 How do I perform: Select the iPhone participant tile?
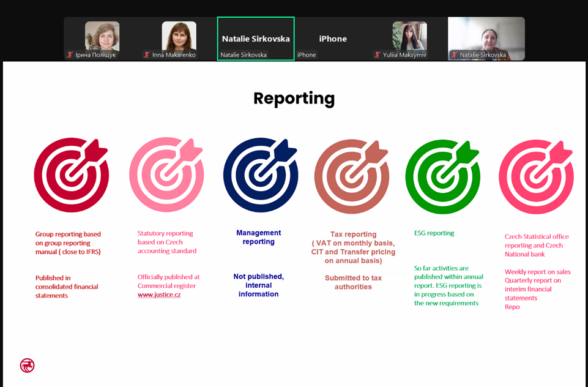point(333,39)
